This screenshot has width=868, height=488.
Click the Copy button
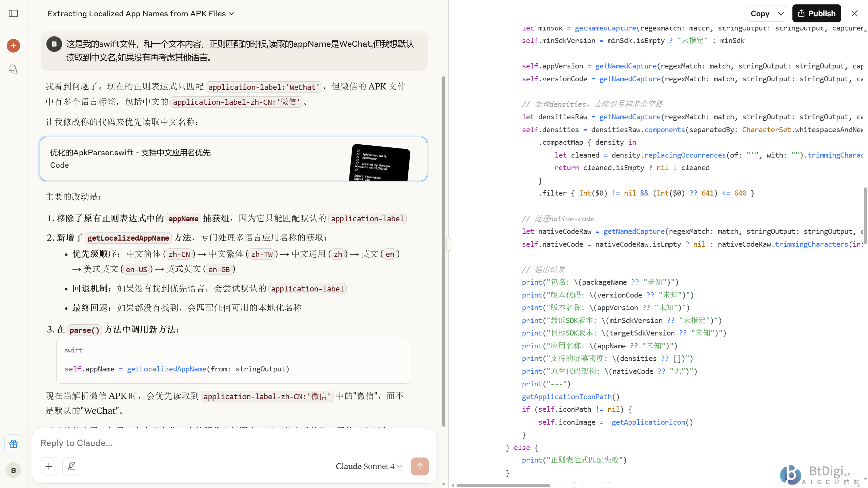coord(760,14)
